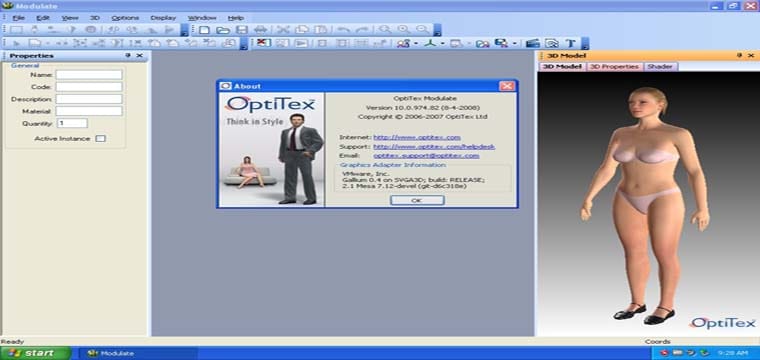Click the Modulate taskbar button
760x360 pixels.
(x=138, y=353)
